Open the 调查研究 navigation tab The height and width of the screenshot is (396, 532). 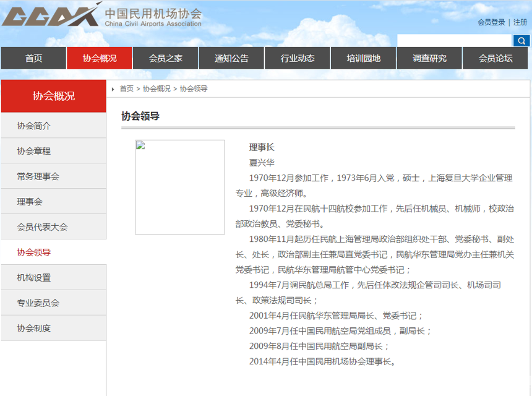429,58
